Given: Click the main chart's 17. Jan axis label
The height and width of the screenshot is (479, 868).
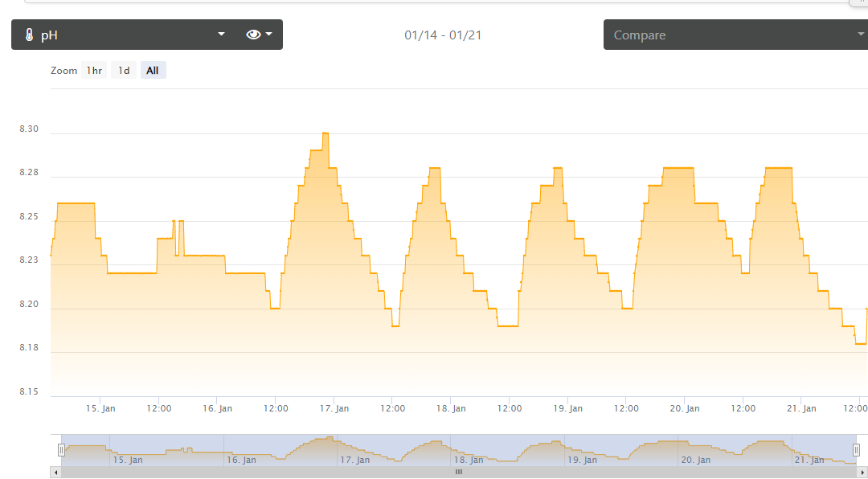Looking at the screenshot, I should coord(334,408).
